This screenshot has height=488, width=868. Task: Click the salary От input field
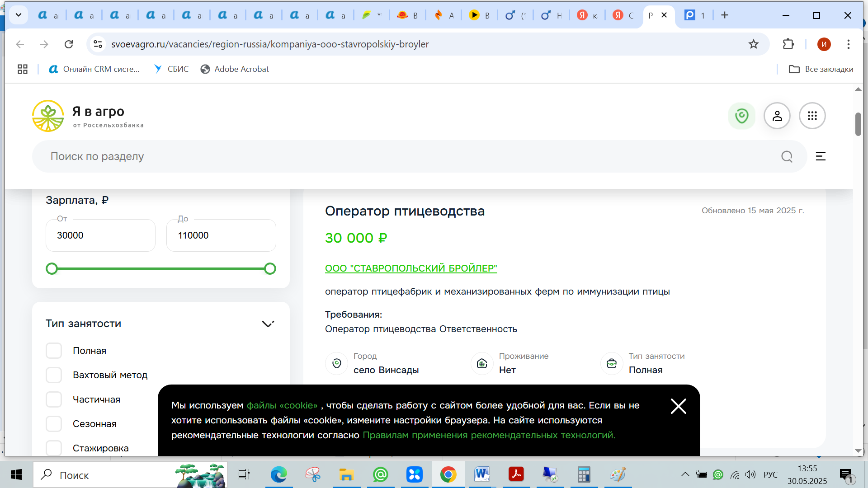(100, 235)
